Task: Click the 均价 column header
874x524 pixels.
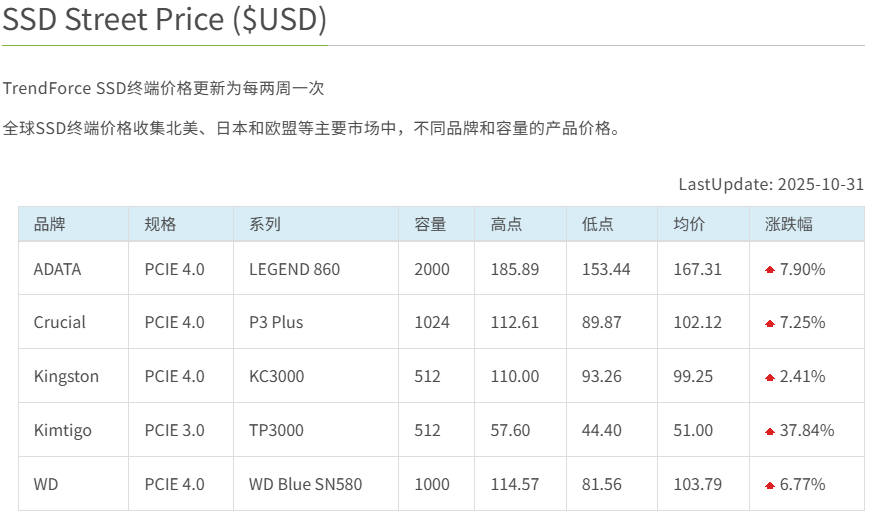Action: pyautogui.click(x=689, y=225)
